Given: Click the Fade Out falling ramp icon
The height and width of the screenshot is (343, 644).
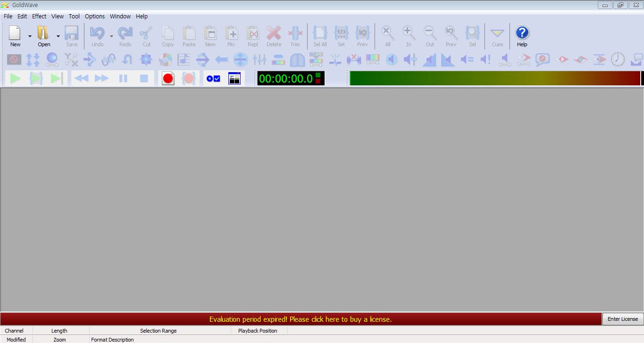Looking at the screenshot, I should tap(448, 59).
